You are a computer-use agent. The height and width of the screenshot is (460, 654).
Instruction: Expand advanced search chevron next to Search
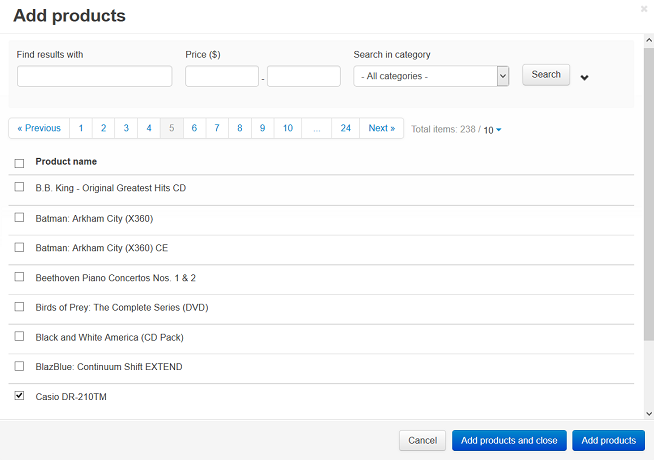tap(584, 78)
